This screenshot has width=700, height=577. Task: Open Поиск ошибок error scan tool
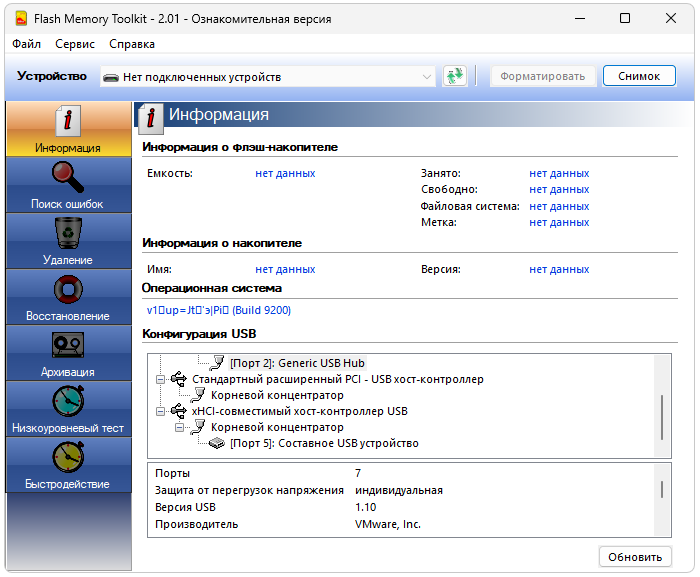[x=68, y=185]
